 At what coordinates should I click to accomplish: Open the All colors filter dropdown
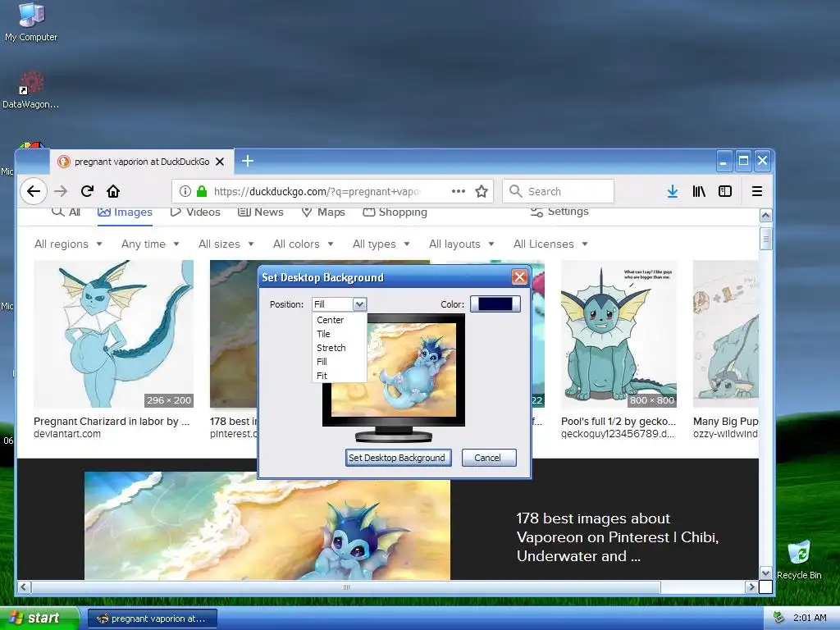pos(304,244)
